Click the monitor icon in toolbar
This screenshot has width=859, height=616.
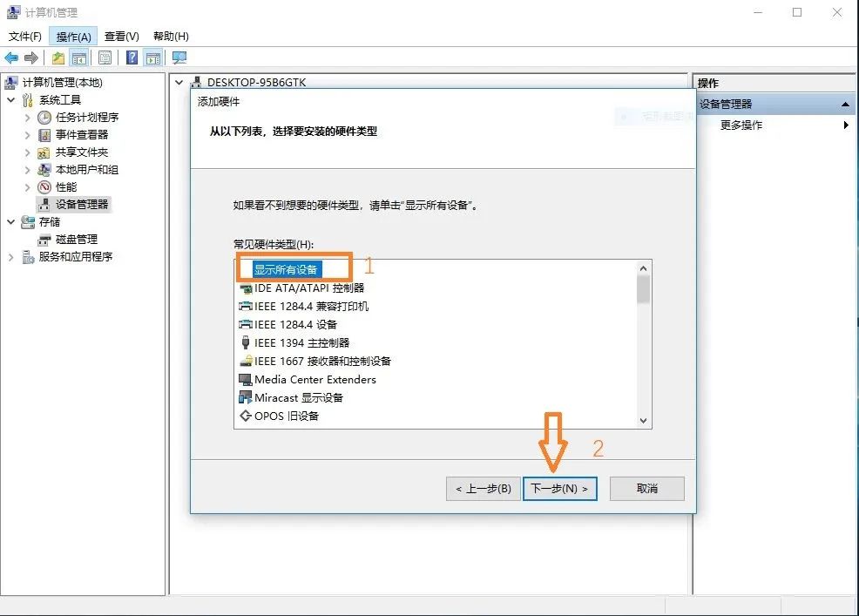[x=179, y=58]
